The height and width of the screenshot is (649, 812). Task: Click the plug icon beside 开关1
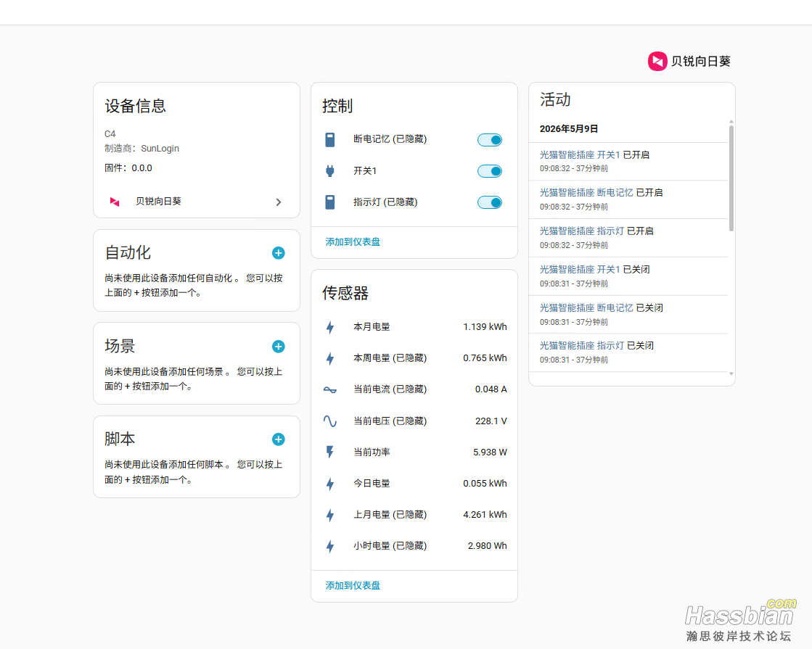pos(330,171)
